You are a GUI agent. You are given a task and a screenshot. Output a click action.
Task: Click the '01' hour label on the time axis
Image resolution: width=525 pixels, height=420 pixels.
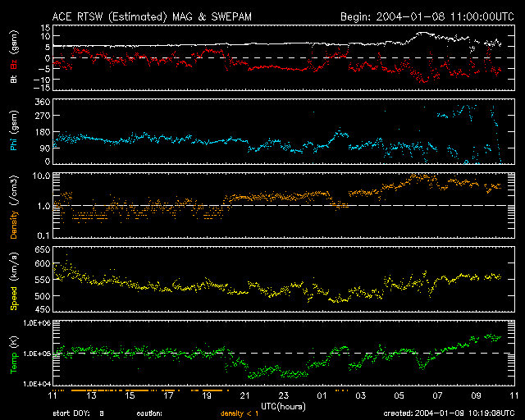pos(322,396)
